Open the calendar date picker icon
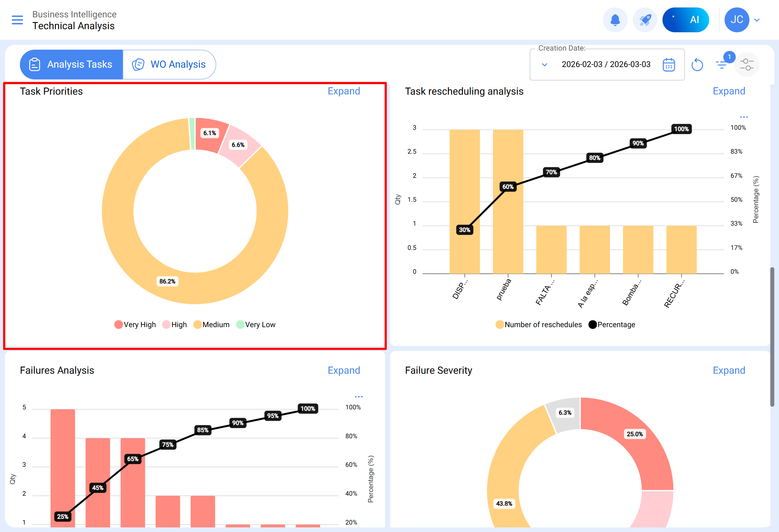The width and height of the screenshot is (779, 532). tap(669, 65)
